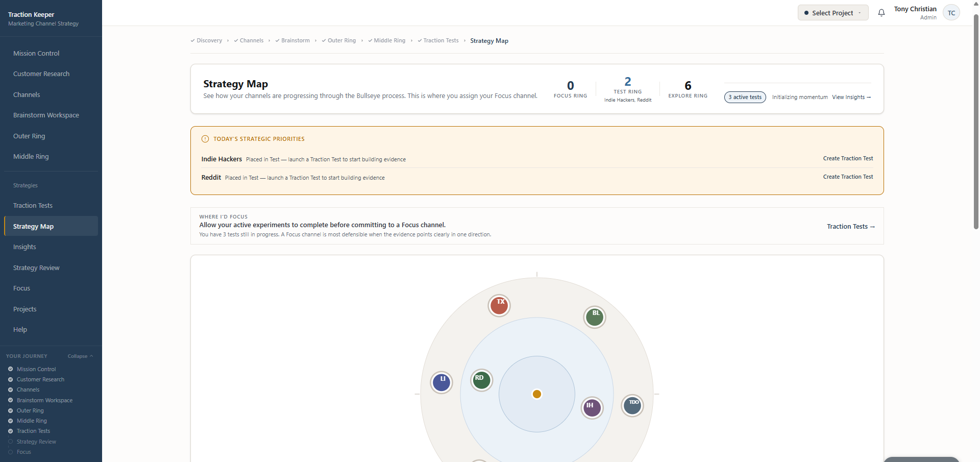Go to Outer Ring breadcrumb step

point(339,40)
